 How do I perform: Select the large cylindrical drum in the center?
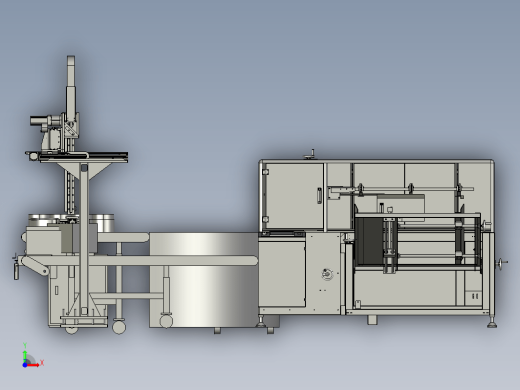tap(204, 280)
